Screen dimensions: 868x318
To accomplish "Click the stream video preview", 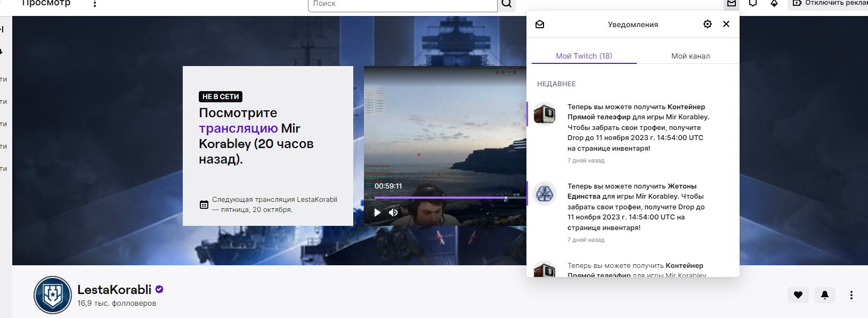I will click(x=445, y=146).
